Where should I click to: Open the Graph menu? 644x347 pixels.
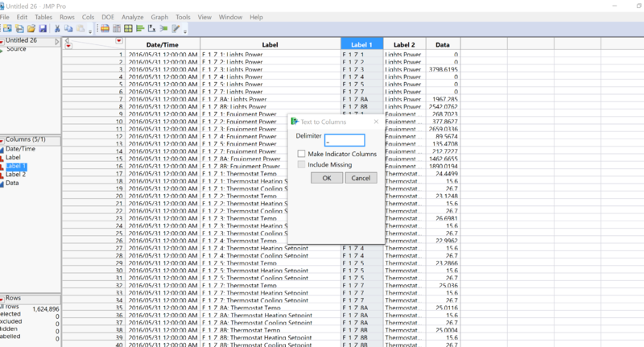[x=159, y=17]
